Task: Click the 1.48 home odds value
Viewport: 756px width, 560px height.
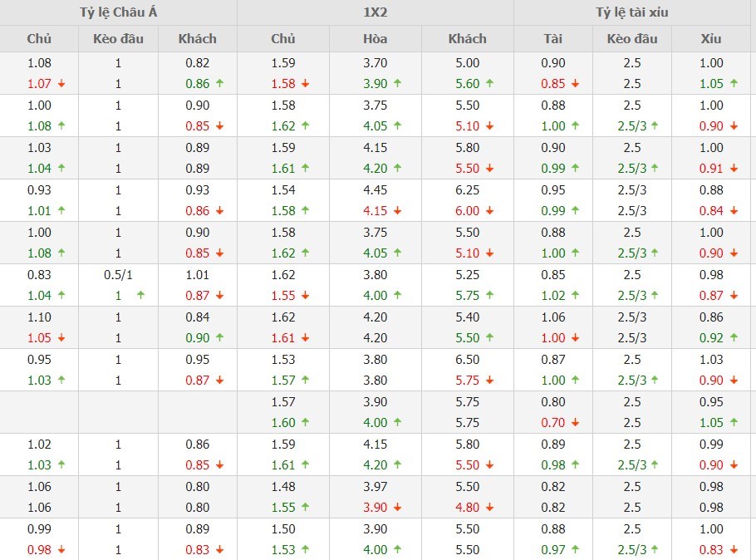Action: [283, 486]
